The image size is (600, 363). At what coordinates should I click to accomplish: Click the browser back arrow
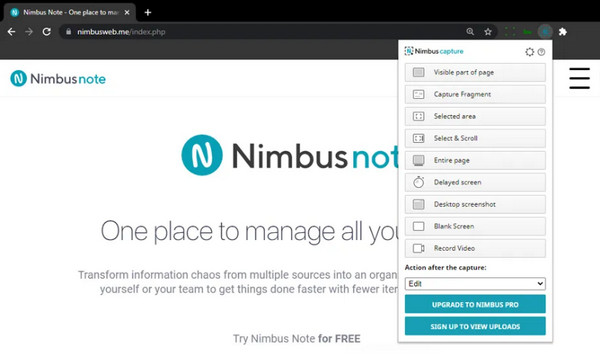[x=11, y=32]
